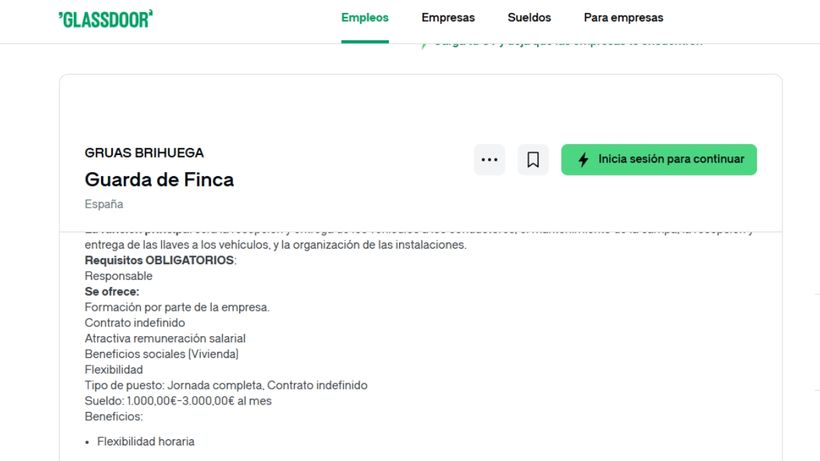Click the Beneficios sociales (Vivienda) text
Viewport: 820px width, 461px height.
162,354
